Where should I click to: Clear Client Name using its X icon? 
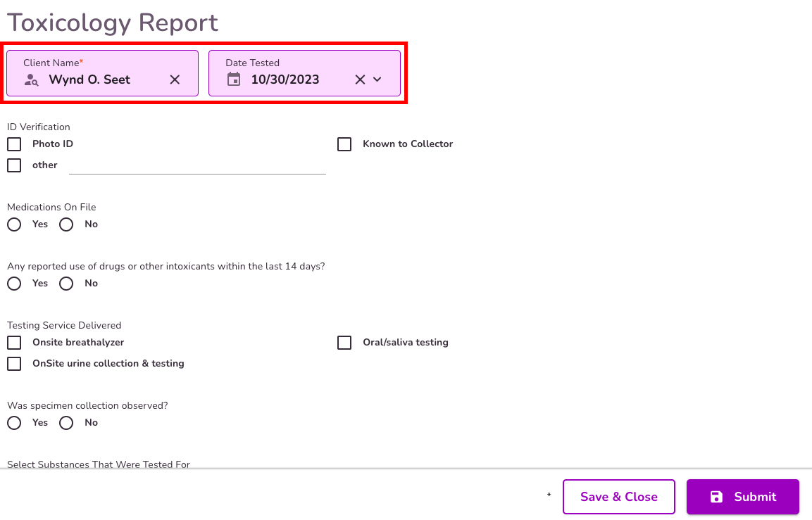pos(175,80)
